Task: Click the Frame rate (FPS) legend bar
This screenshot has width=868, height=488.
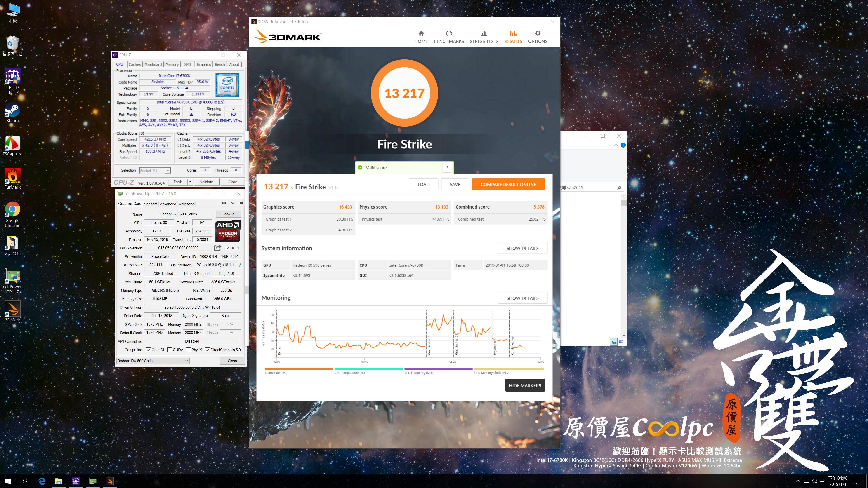Action: [299, 369]
